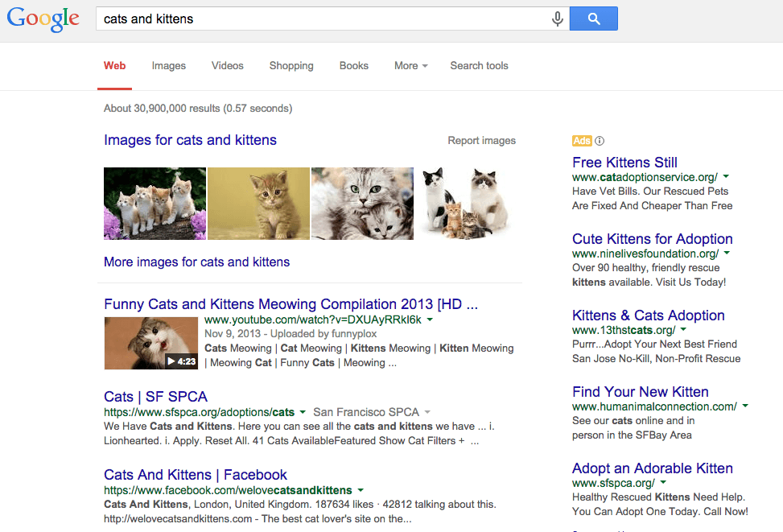Open the Shopping tab

coord(291,65)
